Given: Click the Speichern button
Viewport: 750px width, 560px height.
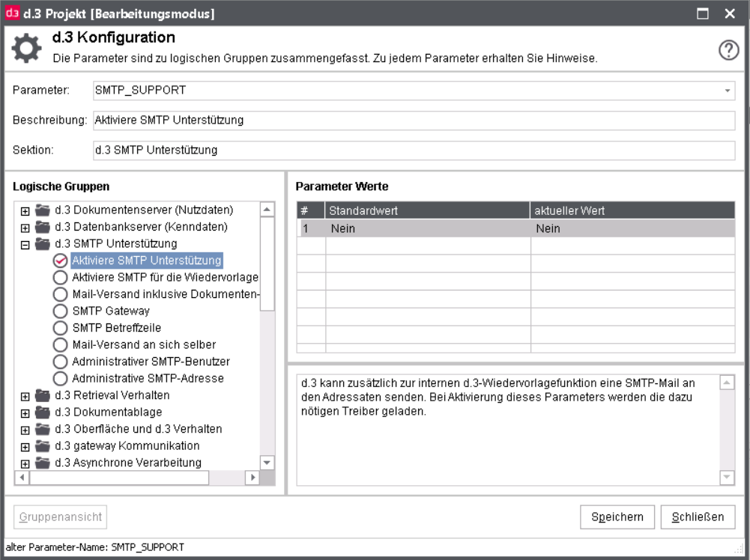Looking at the screenshot, I should [x=617, y=517].
